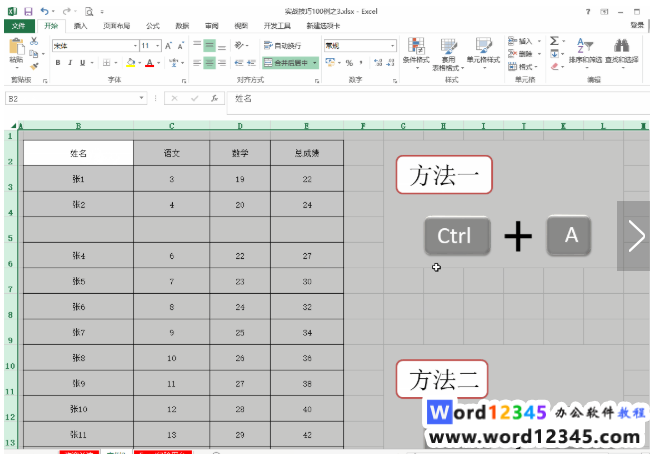The height and width of the screenshot is (454, 650).
Task: Apply percent style icon
Action: 349,63
